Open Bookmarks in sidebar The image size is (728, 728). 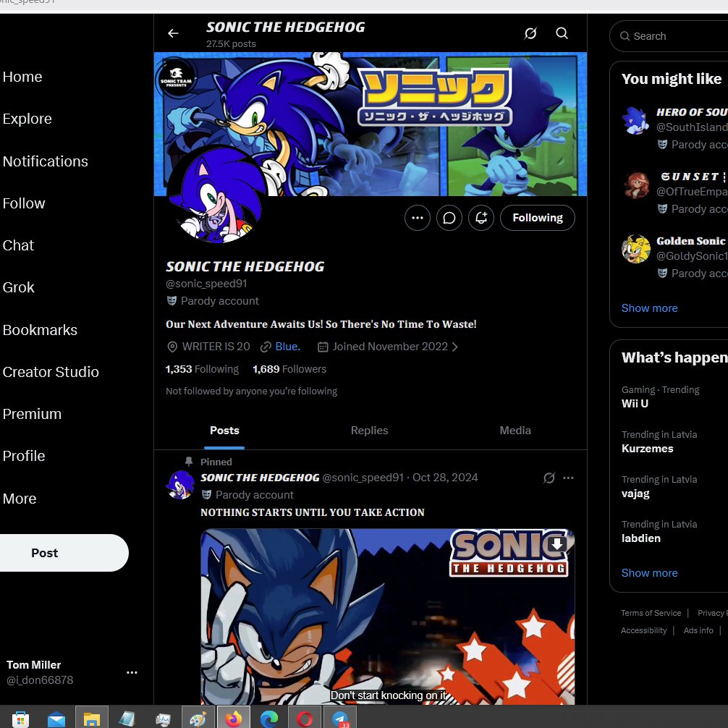pos(40,330)
